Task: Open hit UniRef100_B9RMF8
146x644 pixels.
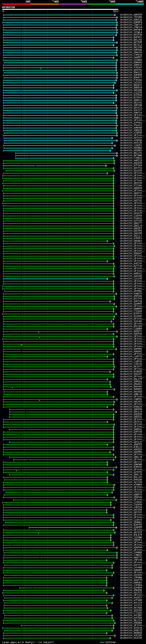Action: coord(131,22)
